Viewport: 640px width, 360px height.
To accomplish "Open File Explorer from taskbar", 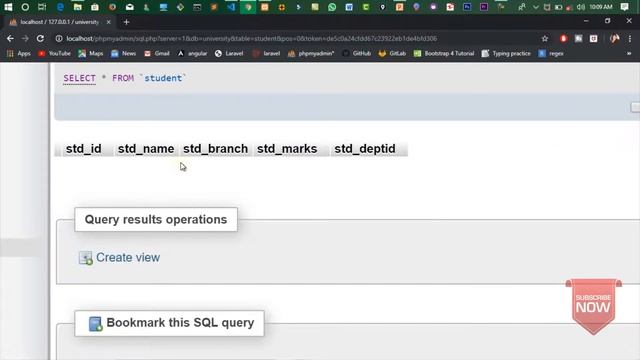I will [x=78, y=7].
